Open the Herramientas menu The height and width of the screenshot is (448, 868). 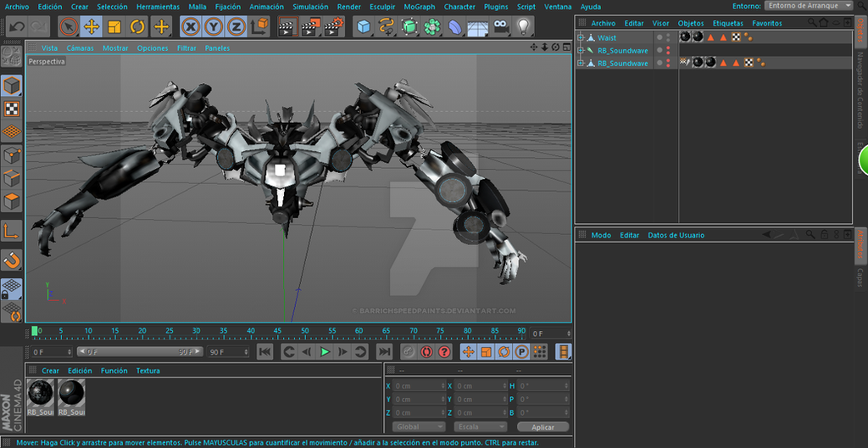pyautogui.click(x=158, y=7)
